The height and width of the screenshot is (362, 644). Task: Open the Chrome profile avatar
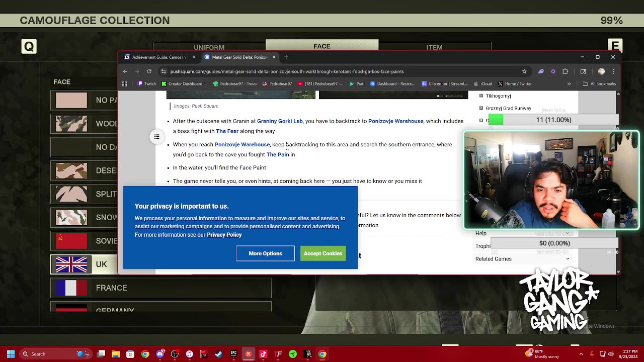[x=601, y=71]
